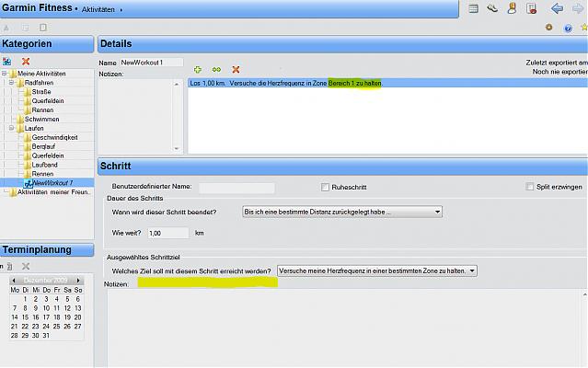Click the red X delete icon under Kategorien
This screenshot has height=368, width=588.
pos(26,61)
